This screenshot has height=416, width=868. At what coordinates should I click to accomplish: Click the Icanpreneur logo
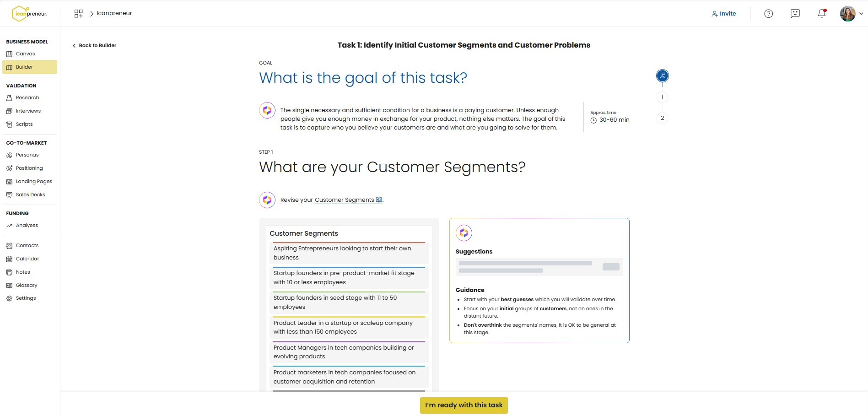[30, 14]
